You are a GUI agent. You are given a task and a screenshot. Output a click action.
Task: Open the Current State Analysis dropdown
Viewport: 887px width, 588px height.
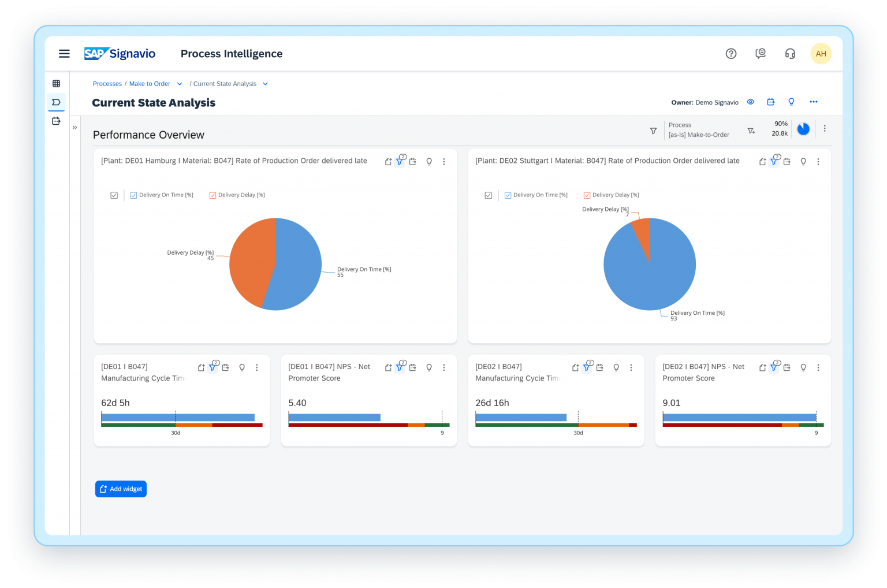265,83
